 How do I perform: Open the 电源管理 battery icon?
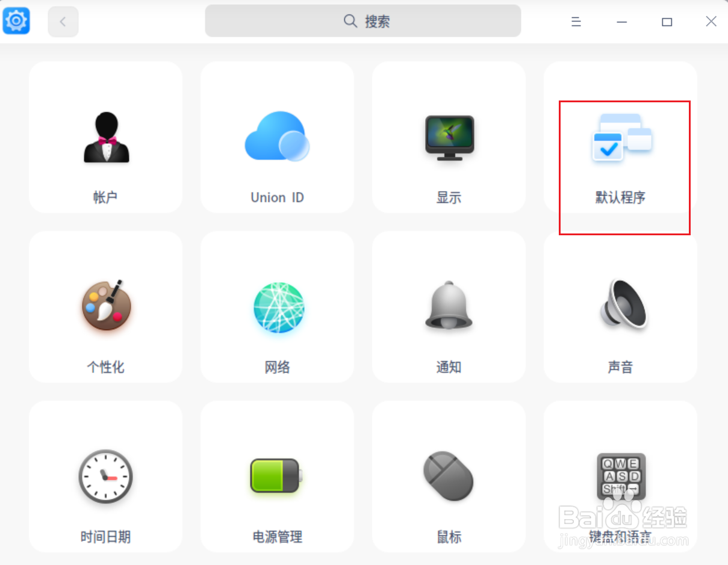[277, 476]
